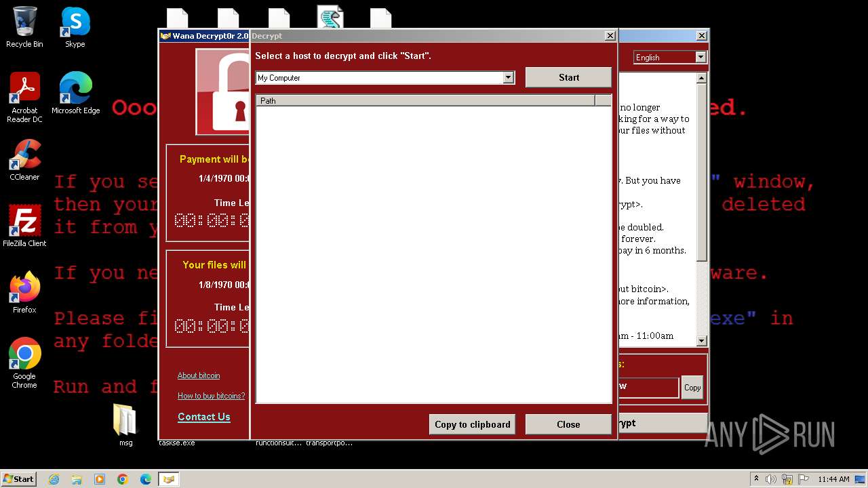Select the Wana Decrypt0r taskbar item
Screen dimensions: 868x488
click(168, 479)
